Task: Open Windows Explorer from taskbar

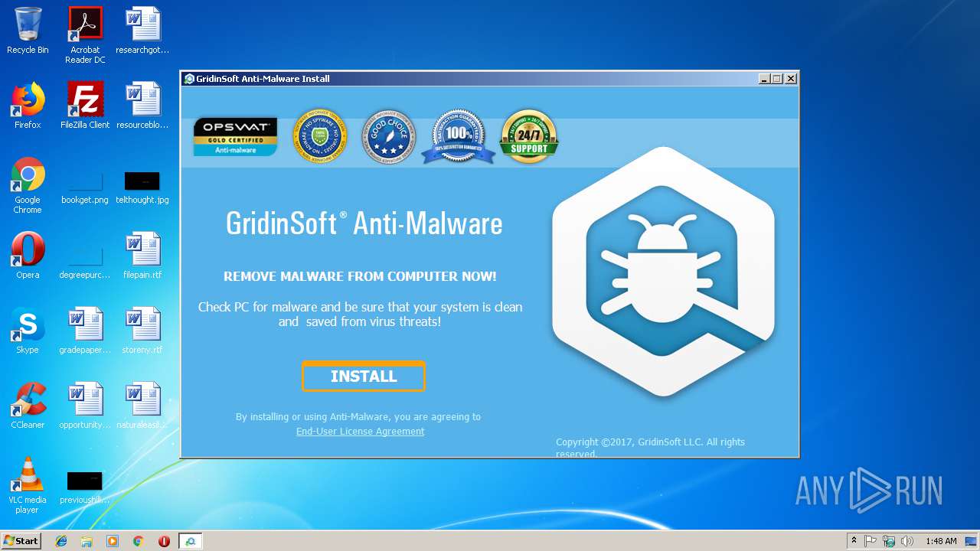Action: pyautogui.click(x=87, y=541)
